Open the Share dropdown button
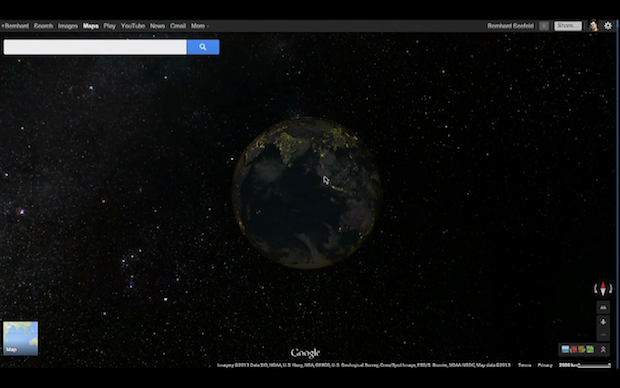The width and height of the screenshot is (620, 388). coord(568,26)
